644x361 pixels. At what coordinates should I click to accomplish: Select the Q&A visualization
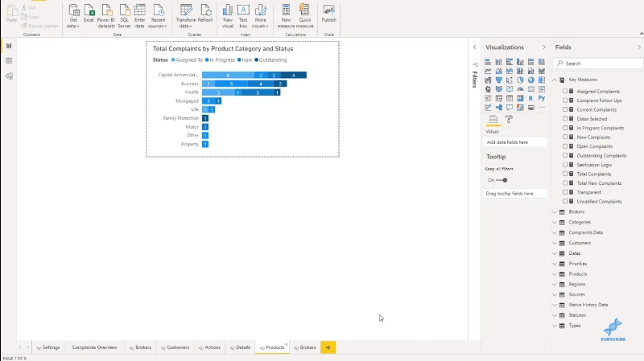click(x=510, y=108)
